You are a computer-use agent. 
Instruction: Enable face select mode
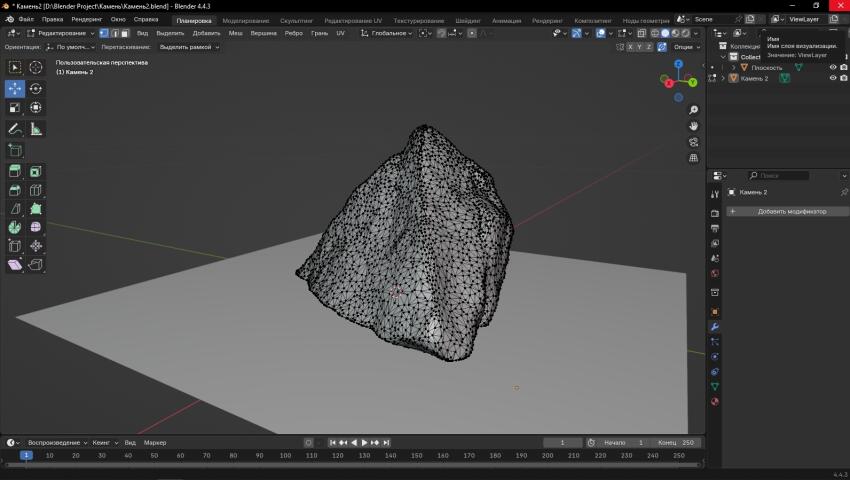click(x=125, y=33)
